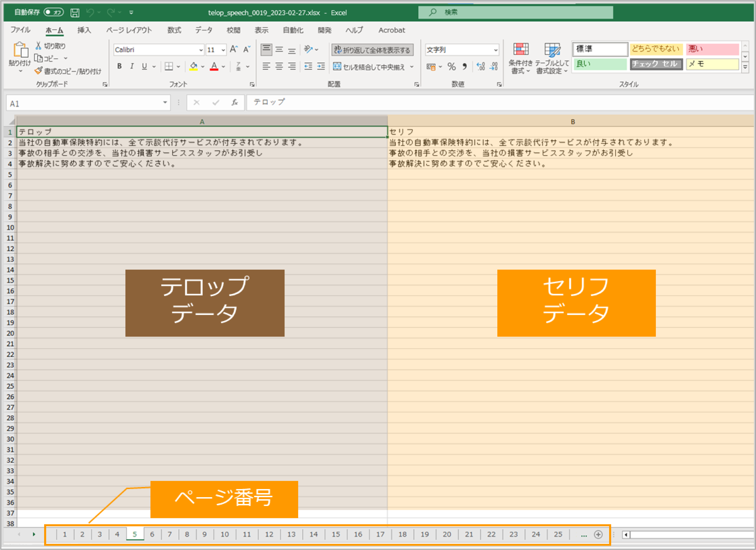Apply the チェック セル style
The height and width of the screenshot is (550, 756).
[x=656, y=64]
